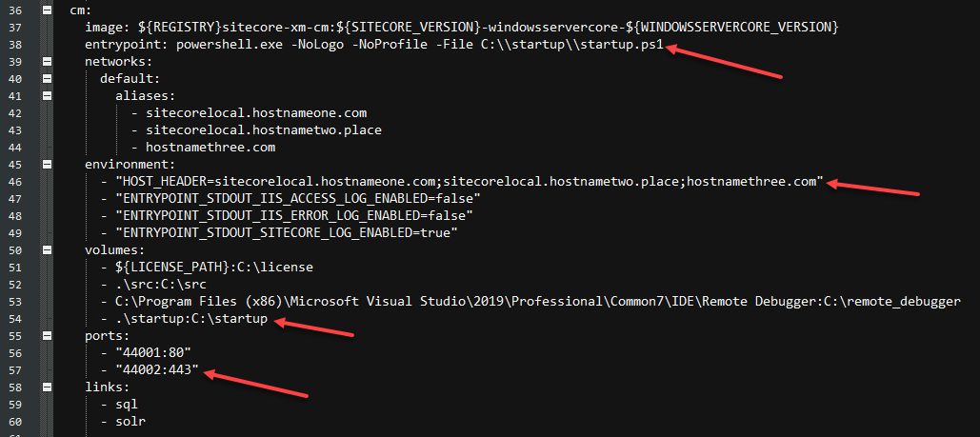The height and width of the screenshot is (437, 980).
Task: Click line number 54 in the gutter
Action: (15, 319)
